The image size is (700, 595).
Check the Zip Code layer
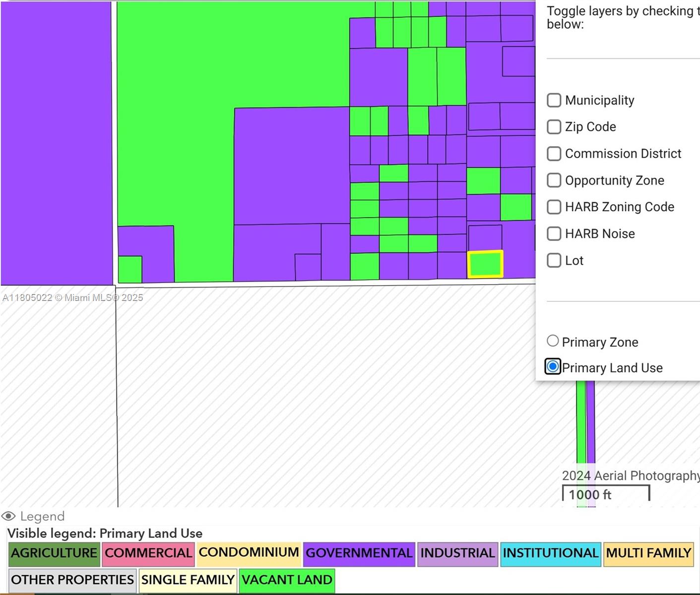tap(554, 127)
